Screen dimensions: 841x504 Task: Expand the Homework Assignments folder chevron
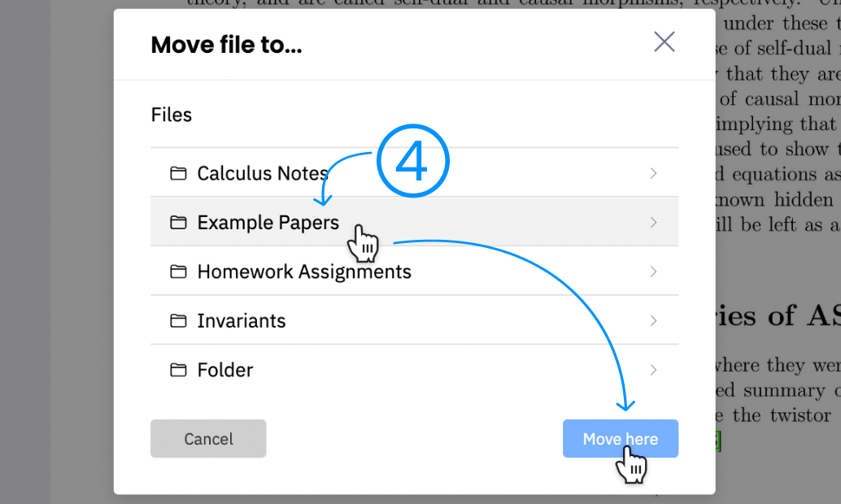pyautogui.click(x=653, y=271)
